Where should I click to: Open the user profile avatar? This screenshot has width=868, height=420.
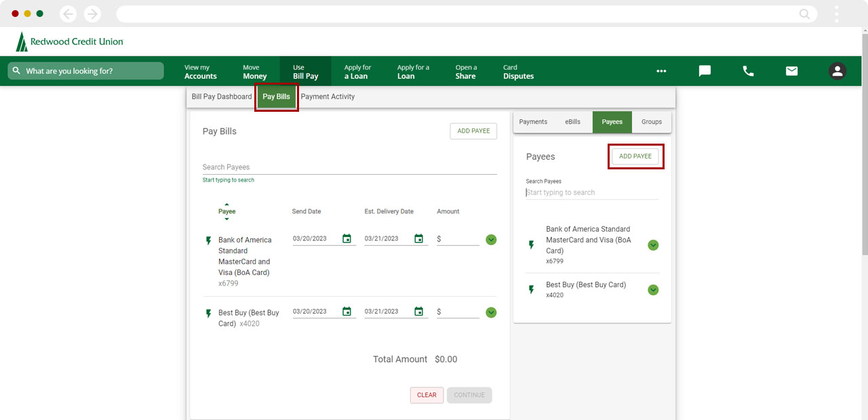pyautogui.click(x=837, y=71)
